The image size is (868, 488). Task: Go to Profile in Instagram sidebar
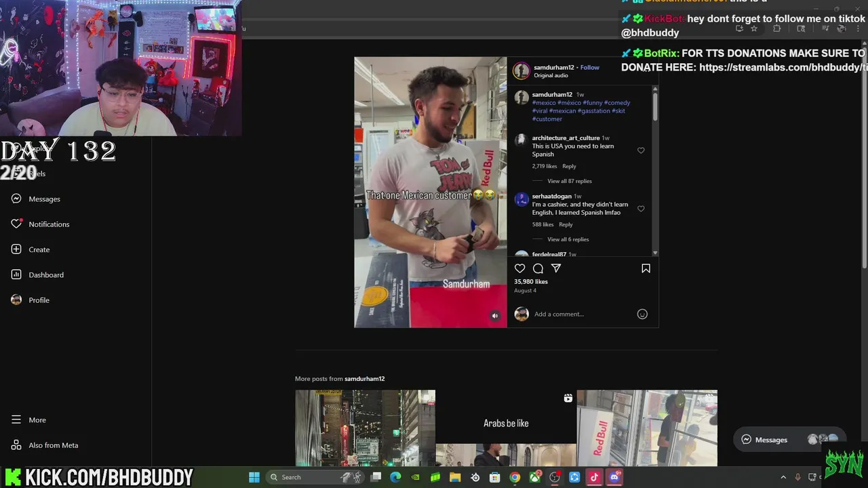[31, 300]
